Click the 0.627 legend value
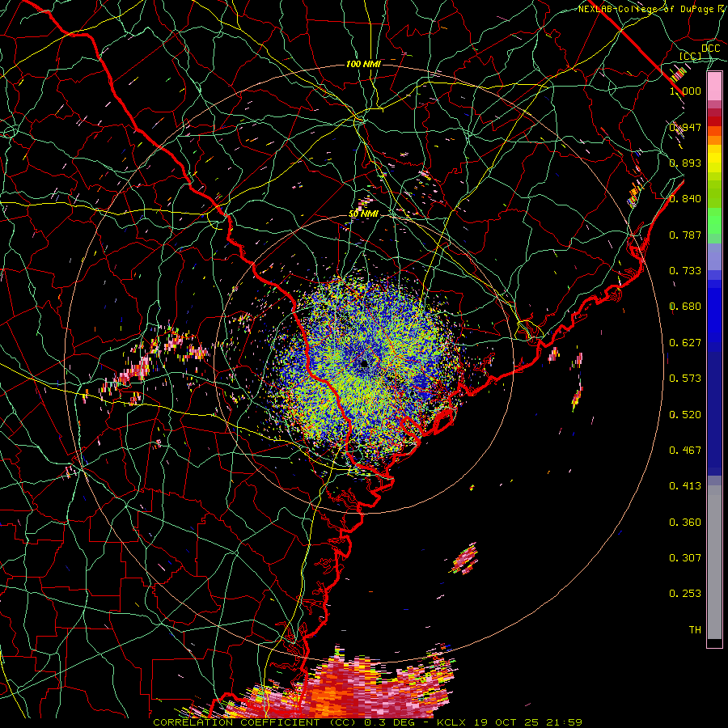Screen dimensions: 728x728 685,343
